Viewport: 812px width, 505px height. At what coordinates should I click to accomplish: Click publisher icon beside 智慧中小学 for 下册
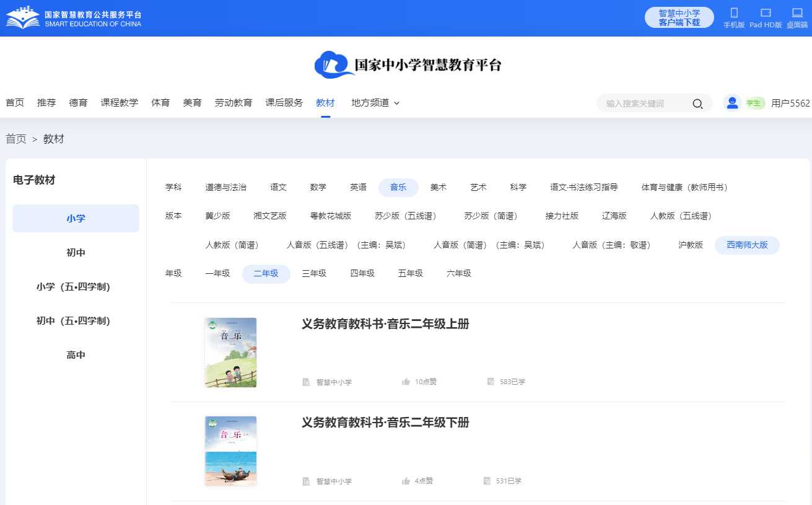pyautogui.click(x=306, y=481)
